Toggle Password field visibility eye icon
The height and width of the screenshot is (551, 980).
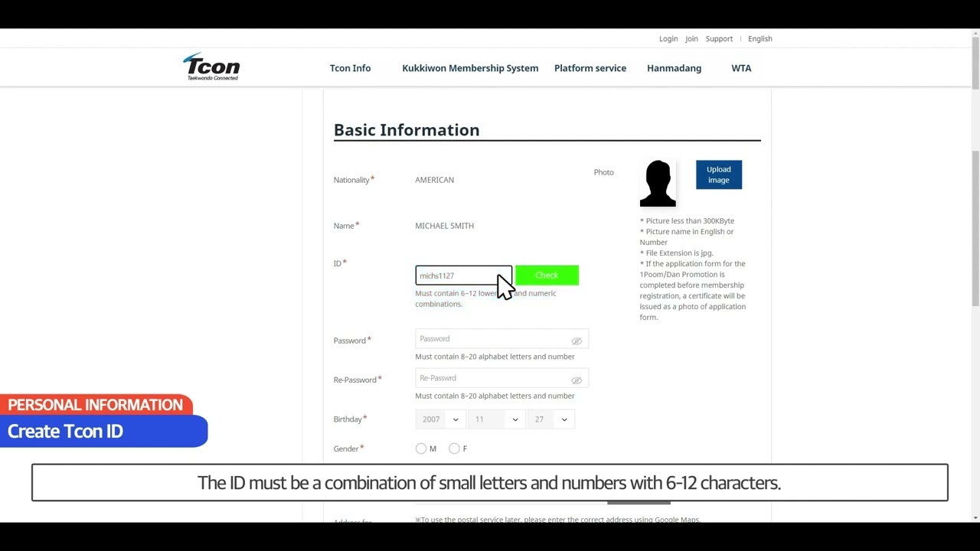(577, 341)
